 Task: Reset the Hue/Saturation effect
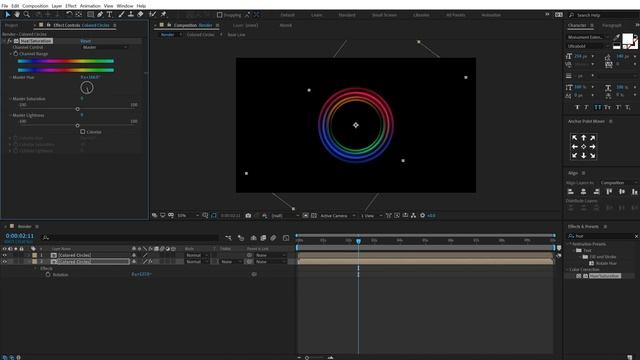(x=86, y=41)
